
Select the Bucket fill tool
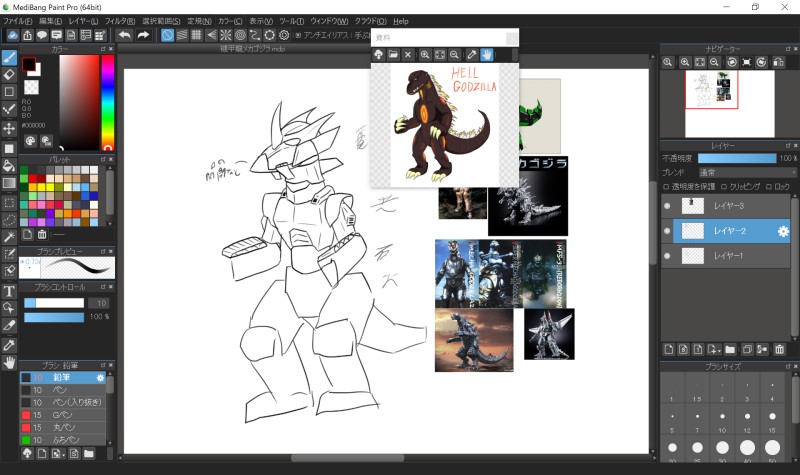click(x=9, y=165)
